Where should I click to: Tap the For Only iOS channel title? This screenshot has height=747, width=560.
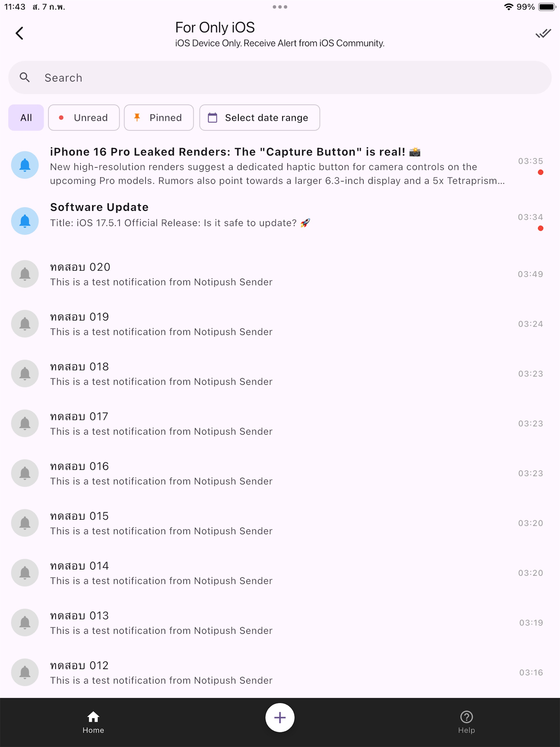[x=215, y=27]
